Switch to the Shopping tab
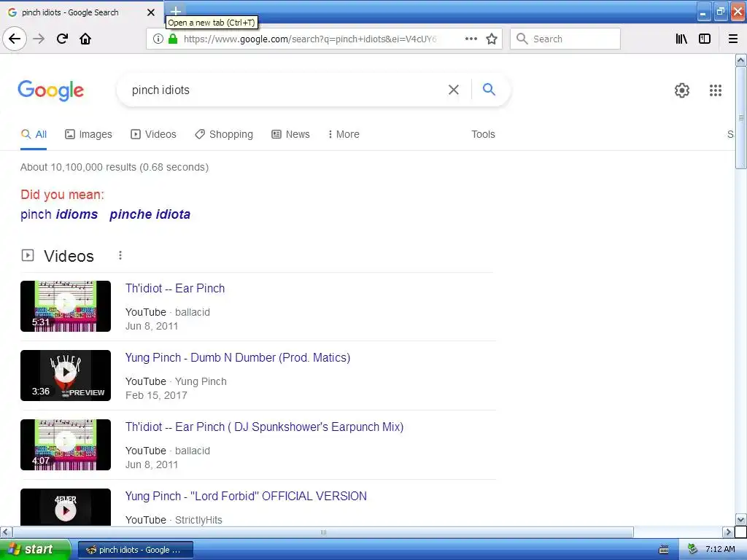This screenshot has height=560, width=747. [224, 134]
